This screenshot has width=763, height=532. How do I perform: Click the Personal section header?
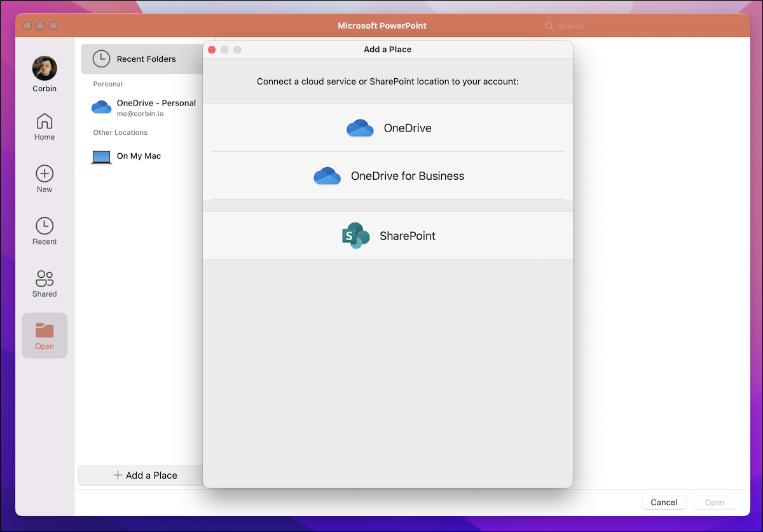click(108, 84)
